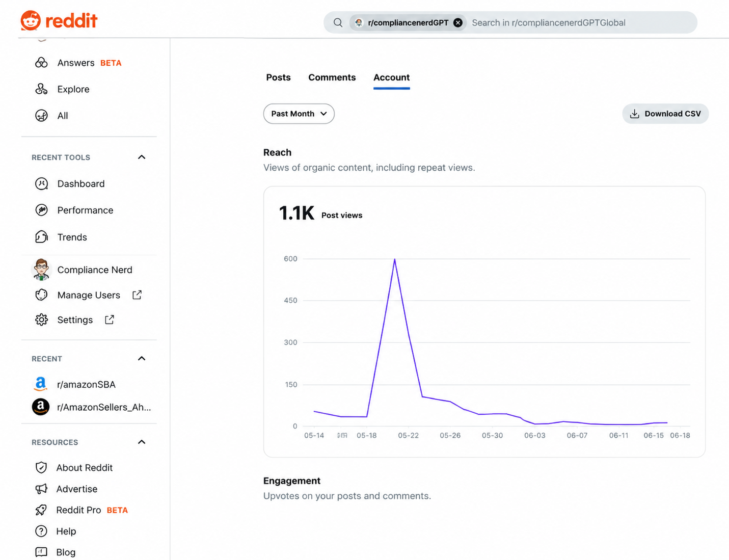This screenshot has width=729, height=560.
Task: Click the Performance icon
Action: click(41, 210)
